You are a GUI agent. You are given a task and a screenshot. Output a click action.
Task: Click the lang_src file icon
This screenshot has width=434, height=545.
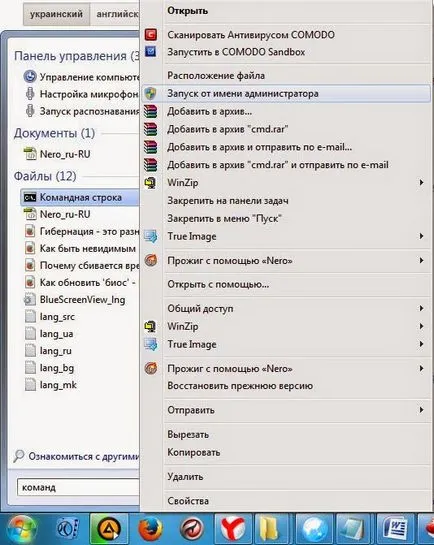30,317
